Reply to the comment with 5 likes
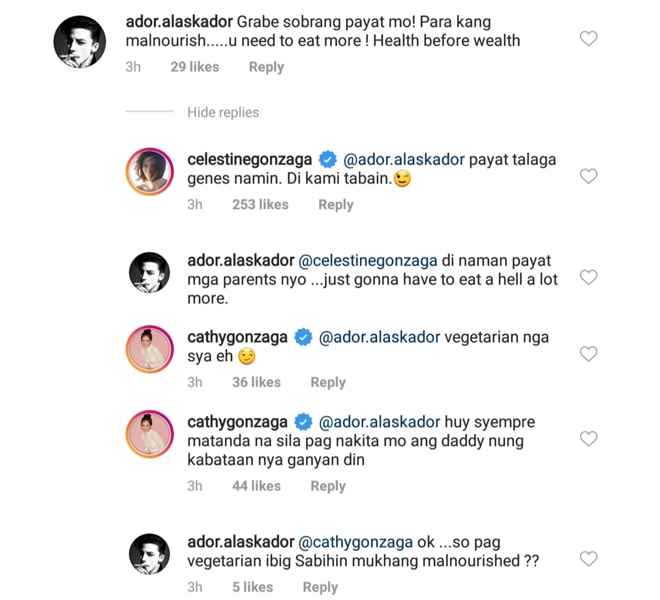This screenshot has height=600, width=660. 320,587
